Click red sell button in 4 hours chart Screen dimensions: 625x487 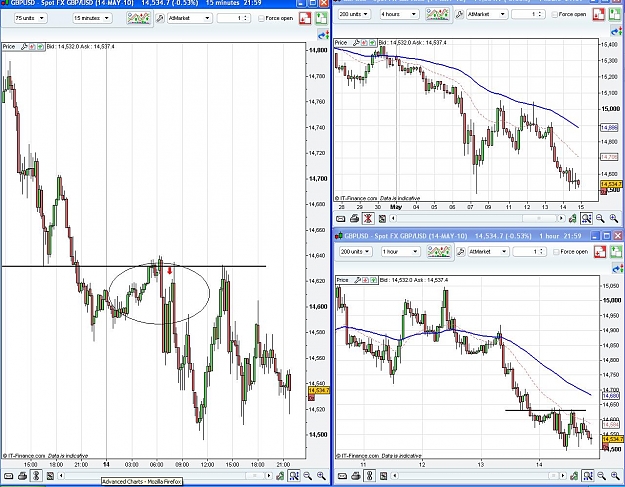(598, 14)
